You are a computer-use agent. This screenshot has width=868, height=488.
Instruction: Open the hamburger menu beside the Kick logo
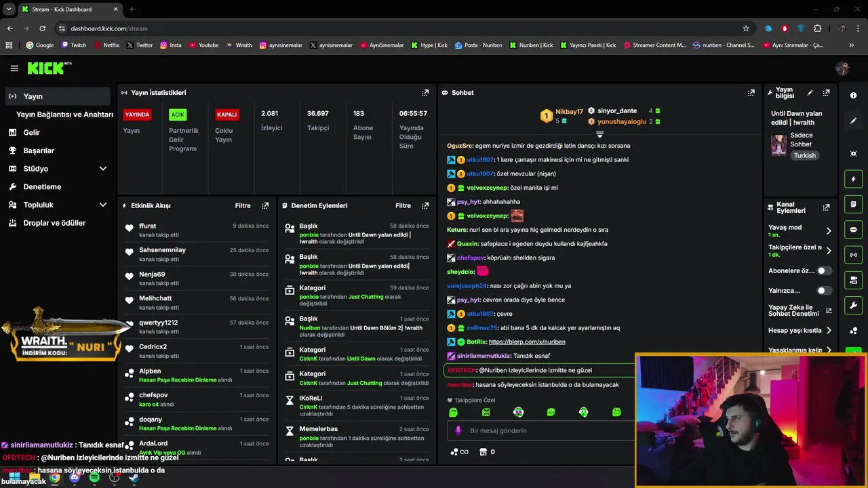click(x=14, y=68)
